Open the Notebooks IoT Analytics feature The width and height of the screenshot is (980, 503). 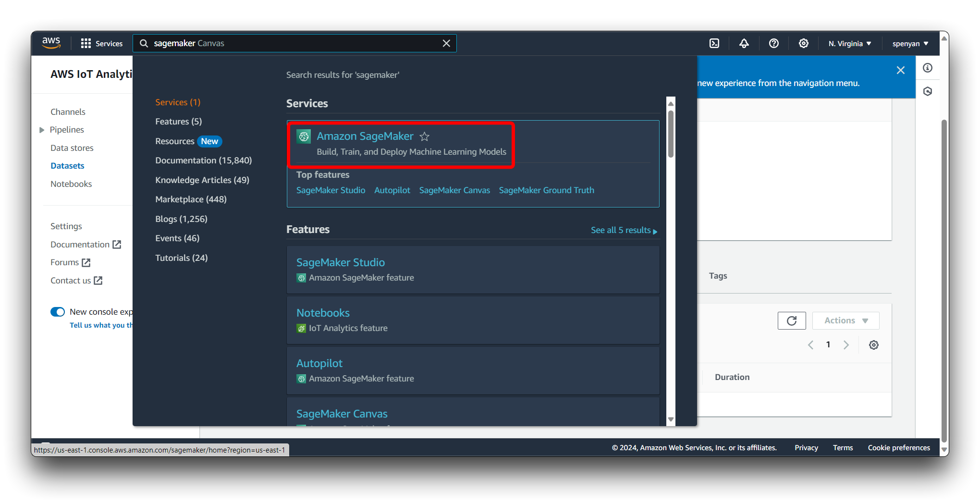(473, 320)
